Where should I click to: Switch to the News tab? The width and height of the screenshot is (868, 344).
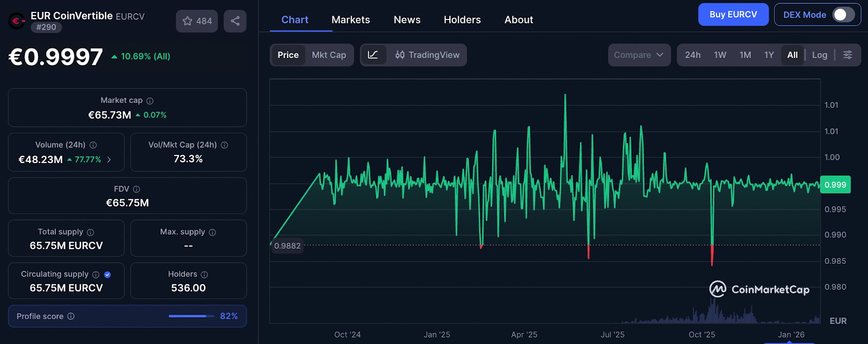point(407,20)
